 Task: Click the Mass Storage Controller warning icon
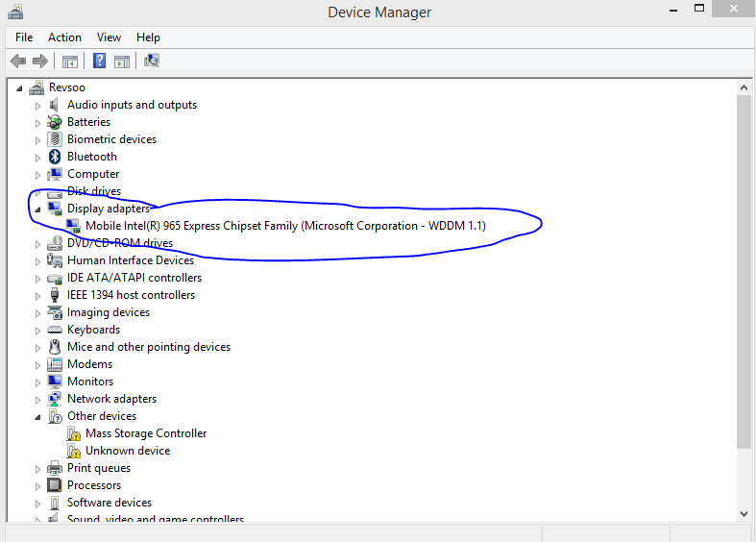tap(74, 433)
